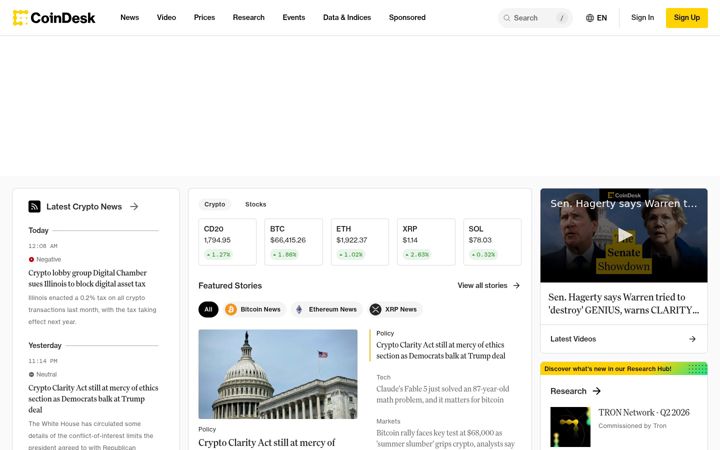Open the XRP price card
Screen dimensions: 720x450
[x=426, y=242]
